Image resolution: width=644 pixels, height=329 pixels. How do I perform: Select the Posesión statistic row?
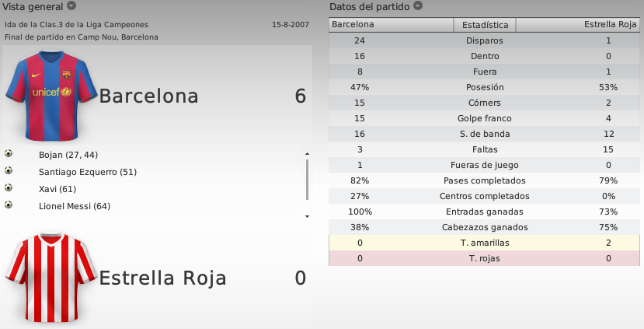[484, 87]
